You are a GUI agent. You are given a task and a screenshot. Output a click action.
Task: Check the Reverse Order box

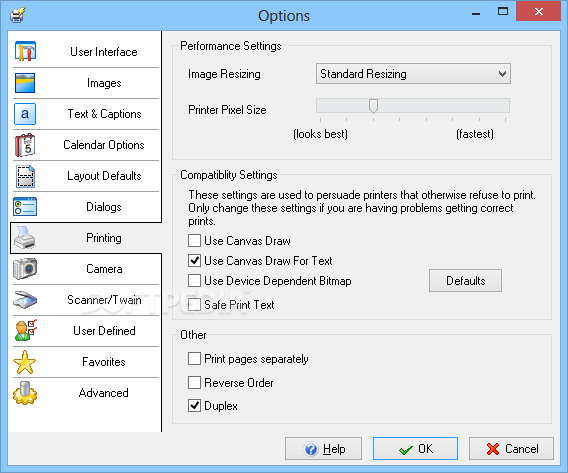pyautogui.click(x=195, y=382)
